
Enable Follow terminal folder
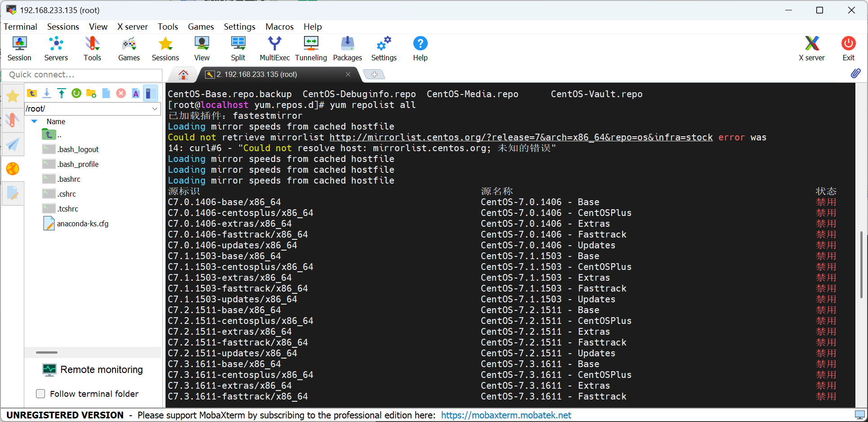(x=40, y=394)
